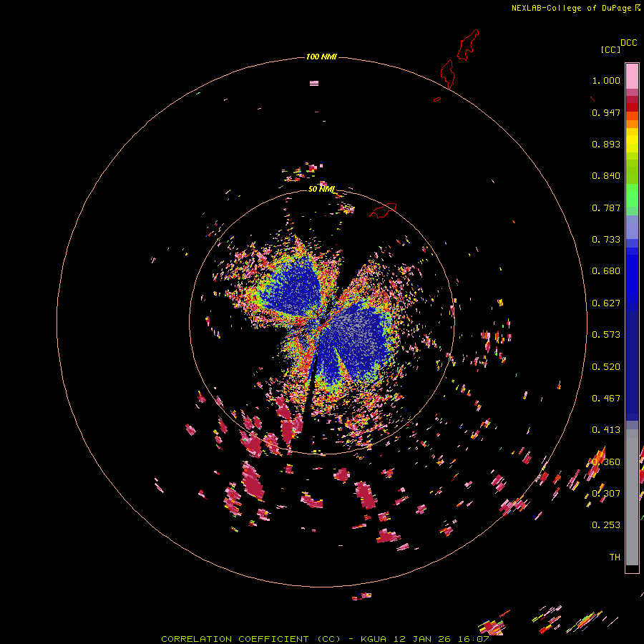Click the 0.253 scale value
The image size is (644, 644).
(606, 525)
